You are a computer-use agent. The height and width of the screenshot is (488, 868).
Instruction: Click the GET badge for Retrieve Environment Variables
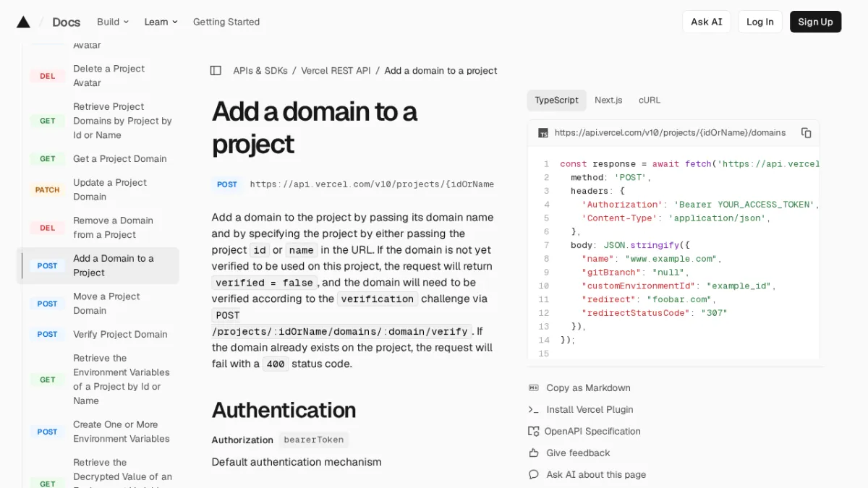pyautogui.click(x=47, y=380)
